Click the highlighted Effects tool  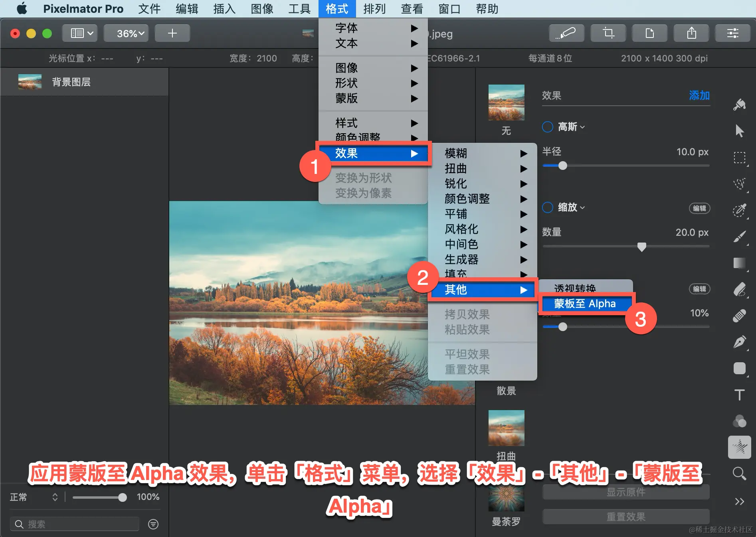click(739, 447)
